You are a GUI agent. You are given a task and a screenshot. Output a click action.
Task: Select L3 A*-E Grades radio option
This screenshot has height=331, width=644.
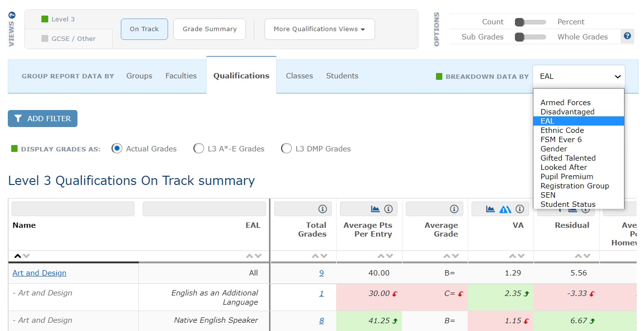click(x=199, y=148)
